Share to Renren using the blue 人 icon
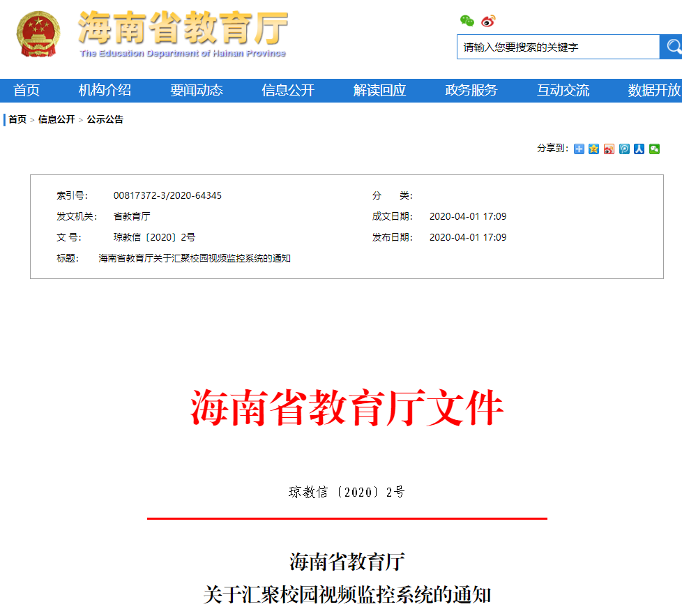The image size is (682, 616). (639, 149)
